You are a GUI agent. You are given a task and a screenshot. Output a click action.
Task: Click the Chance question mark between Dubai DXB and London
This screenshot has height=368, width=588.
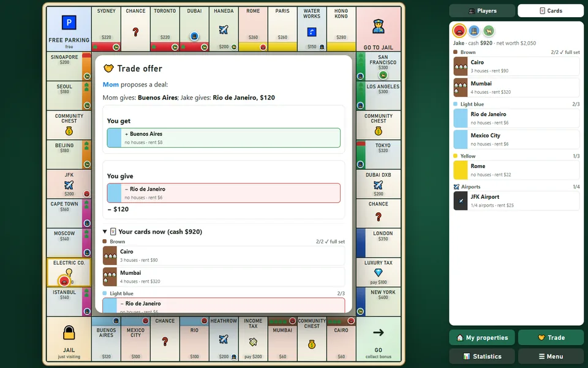[x=379, y=217]
